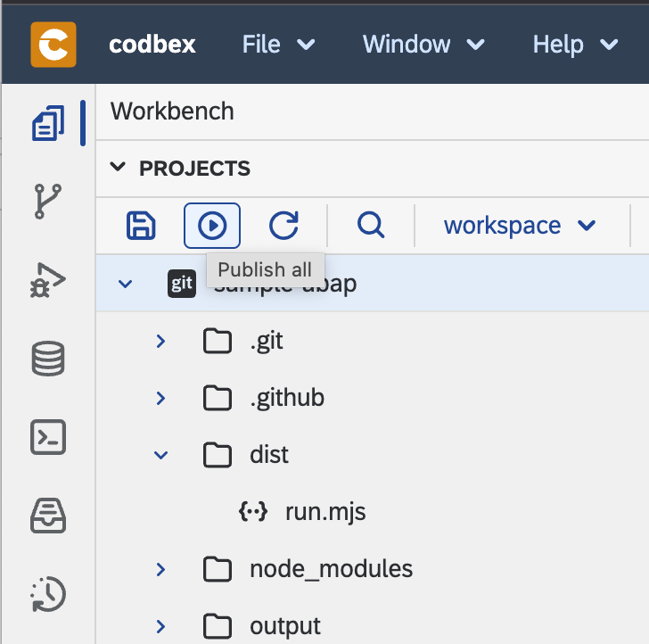
Task: Collapse the sample-abap project chevron
Action: [x=125, y=285]
